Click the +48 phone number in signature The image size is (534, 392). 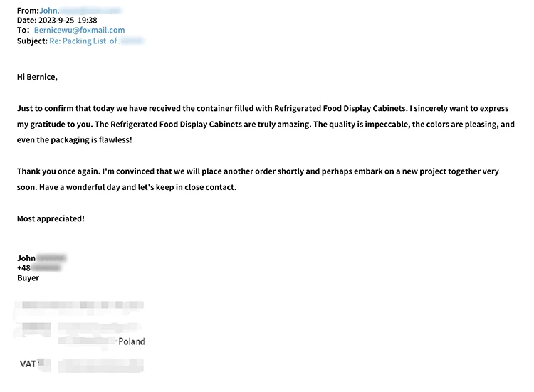(x=24, y=268)
